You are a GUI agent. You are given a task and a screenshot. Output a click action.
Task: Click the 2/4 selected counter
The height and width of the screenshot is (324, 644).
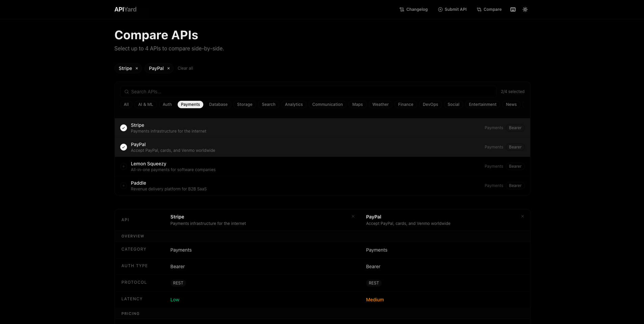click(513, 92)
